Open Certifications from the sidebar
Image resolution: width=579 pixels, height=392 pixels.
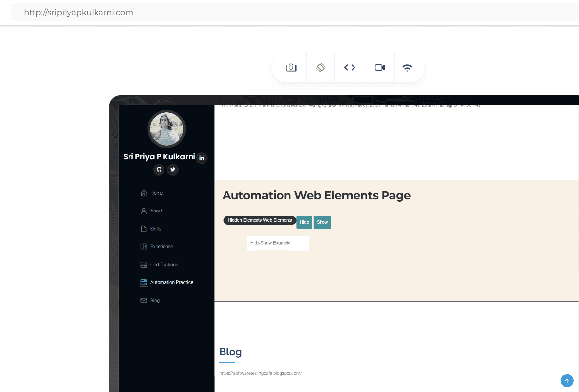(x=163, y=265)
